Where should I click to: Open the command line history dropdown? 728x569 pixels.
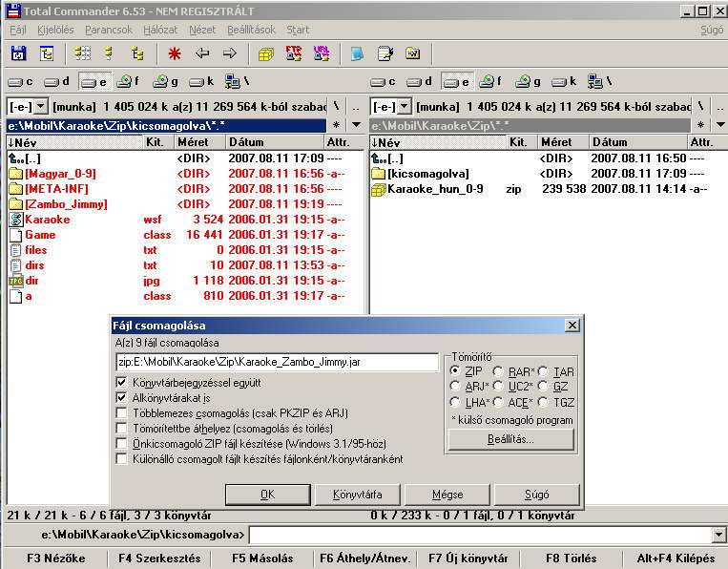(x=718, y=535)
